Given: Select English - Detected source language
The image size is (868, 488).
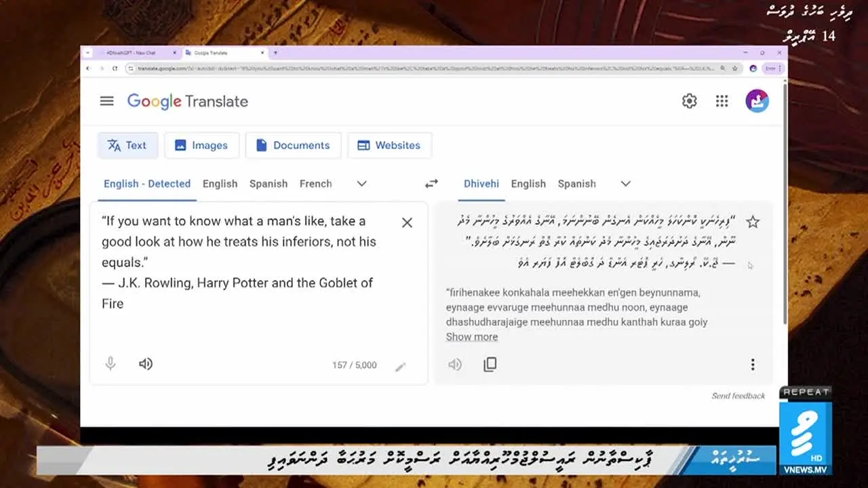Looking at the screenshot, I should point(147,184).
